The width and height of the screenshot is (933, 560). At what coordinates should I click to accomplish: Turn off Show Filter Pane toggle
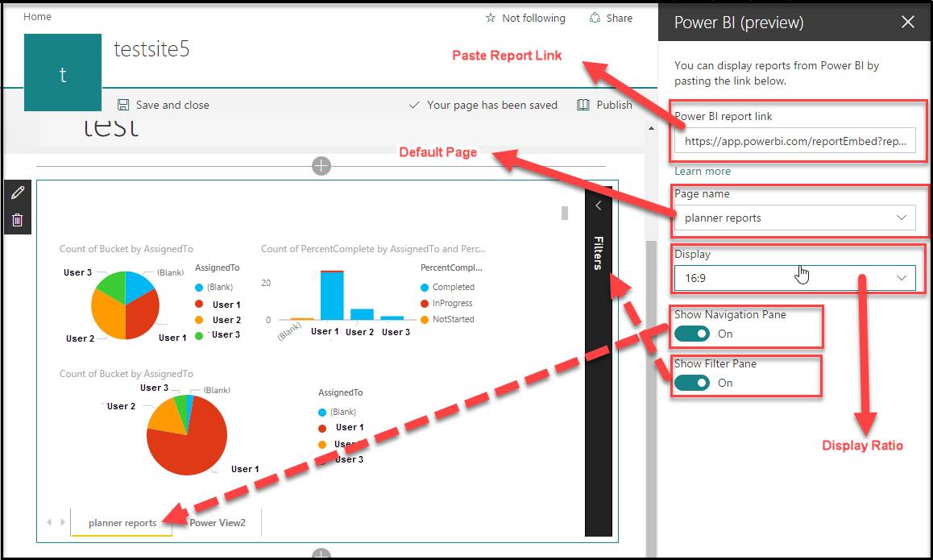[x=692, y=383]
